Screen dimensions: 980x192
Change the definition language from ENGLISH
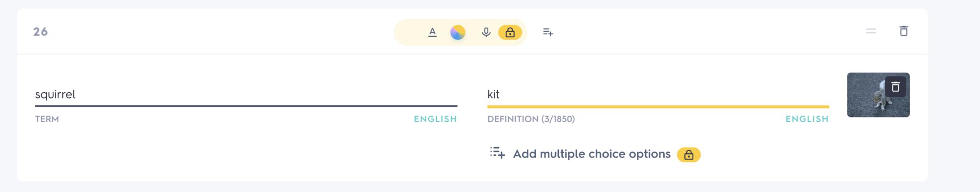pyautogui.click(x=807, y=119)
